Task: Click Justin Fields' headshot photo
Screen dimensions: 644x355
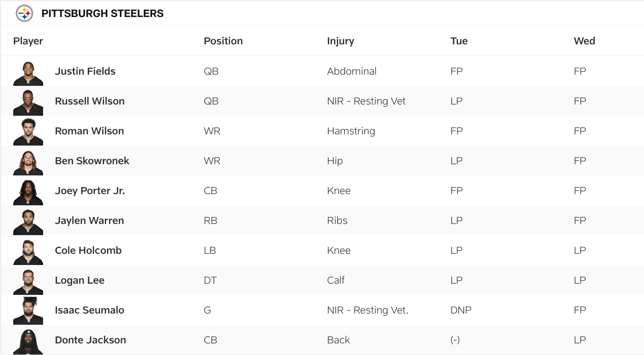Action: click(28, 73)
